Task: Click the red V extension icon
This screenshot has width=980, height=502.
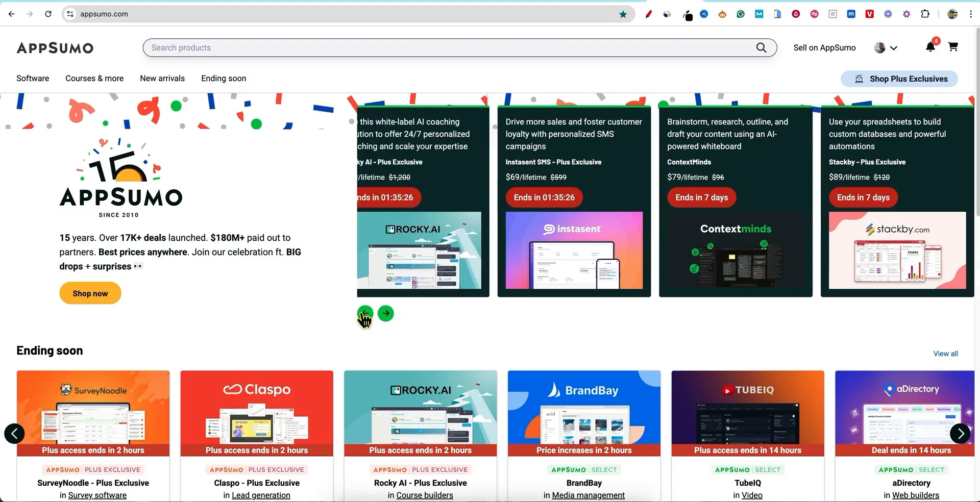Action: (x=869, y=14)
